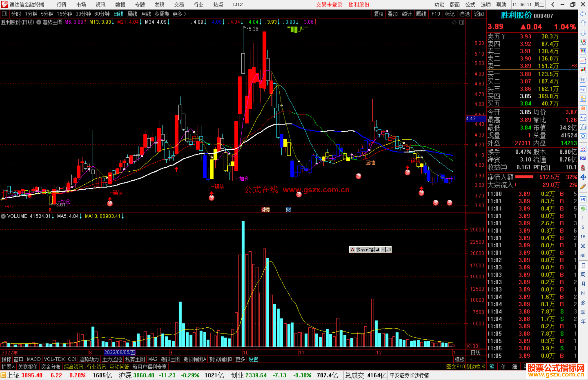
Task: Click the four-way move arrows icon
Action: 583,177
